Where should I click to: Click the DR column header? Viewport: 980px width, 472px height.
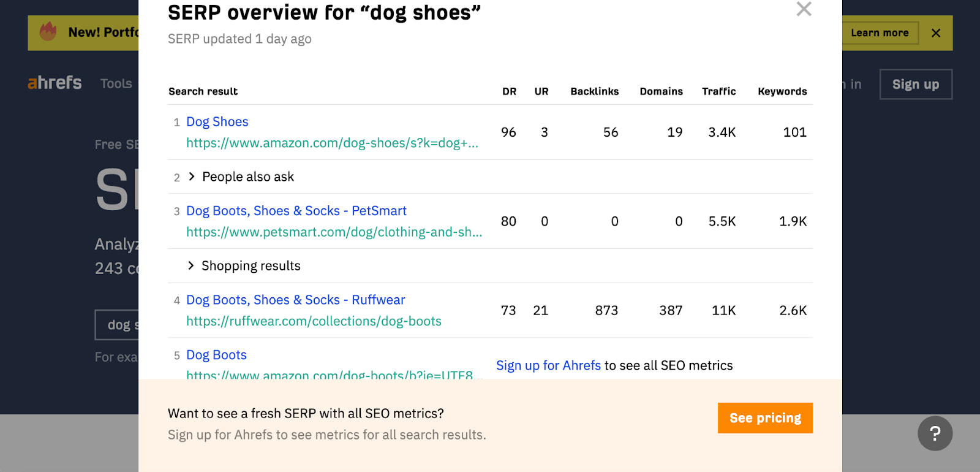click(x=509, y=91)
